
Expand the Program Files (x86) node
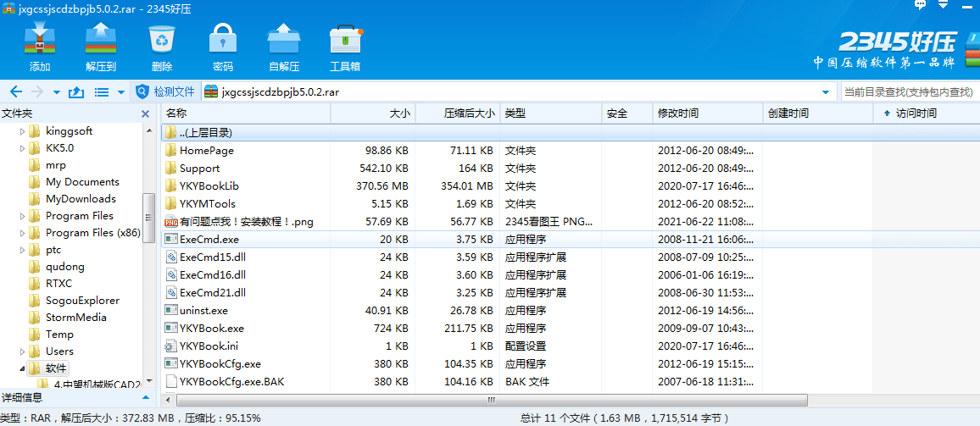(23, 233)
